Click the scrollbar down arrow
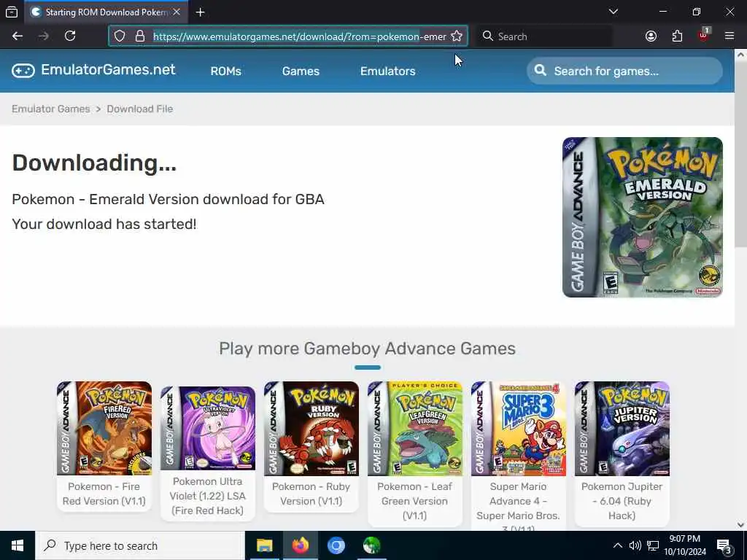 [x=740, y=525]
